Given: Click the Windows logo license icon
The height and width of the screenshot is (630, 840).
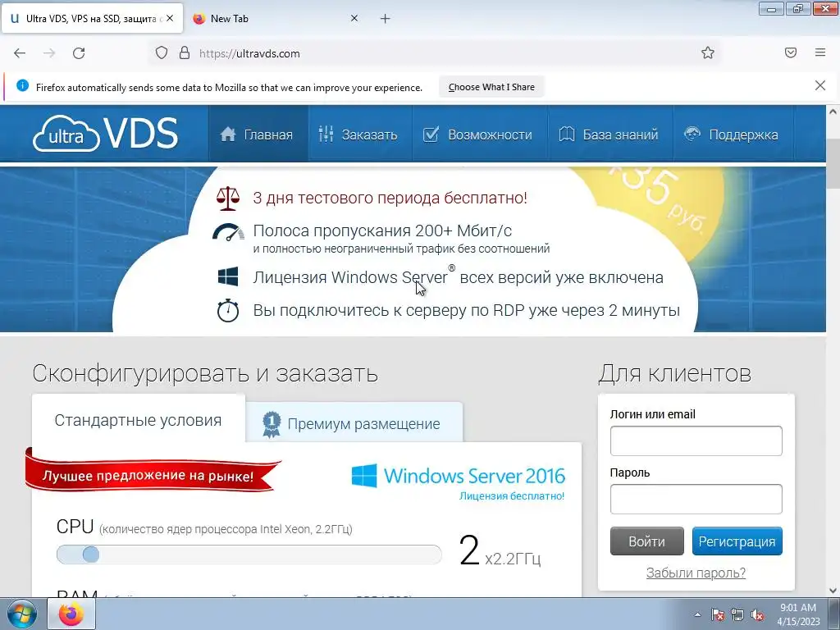Looking at the screenshot, I should tap(228, 277).
